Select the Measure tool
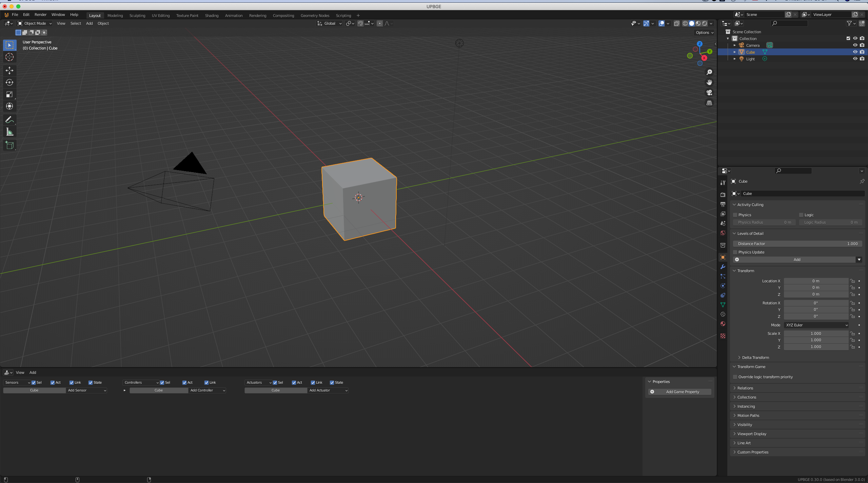This screenshot has width=868, height=483. pyautogui.click(x=9, y=132)
